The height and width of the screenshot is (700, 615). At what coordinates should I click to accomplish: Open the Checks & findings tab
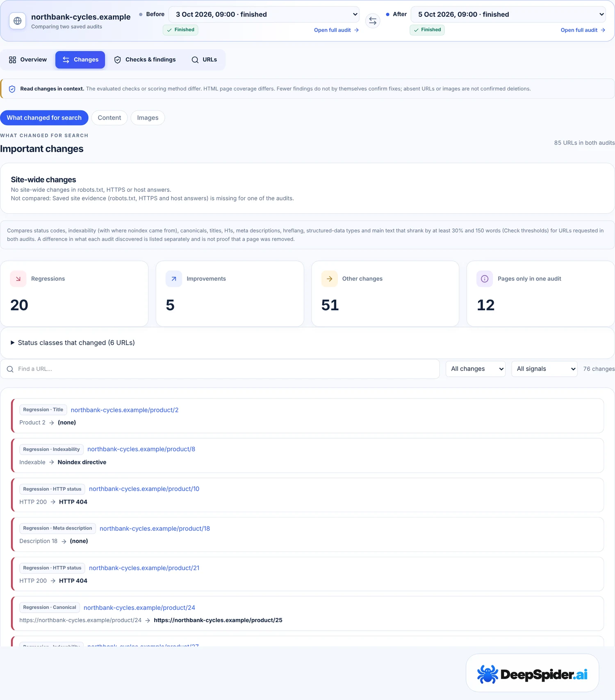pos(145,60)
